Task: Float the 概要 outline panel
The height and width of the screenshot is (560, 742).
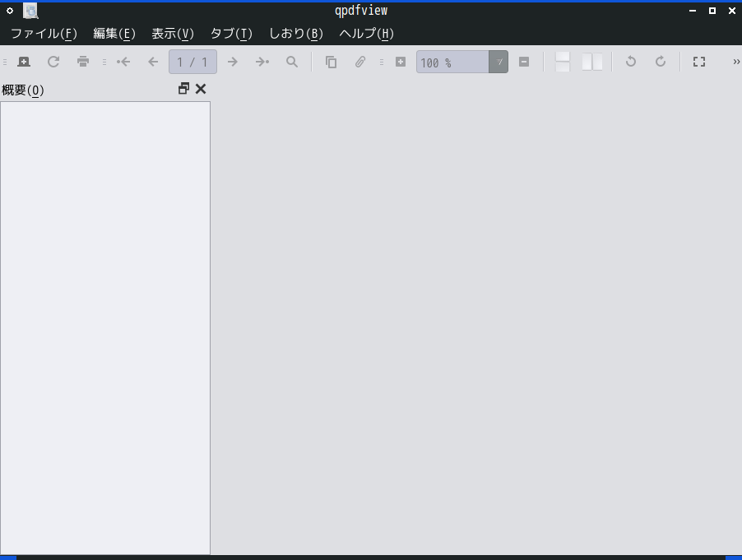Action: coord(183,89)
